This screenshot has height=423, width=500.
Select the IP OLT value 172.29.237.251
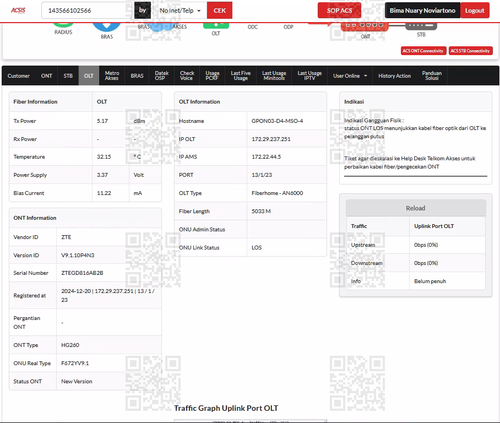coord(271,139)
